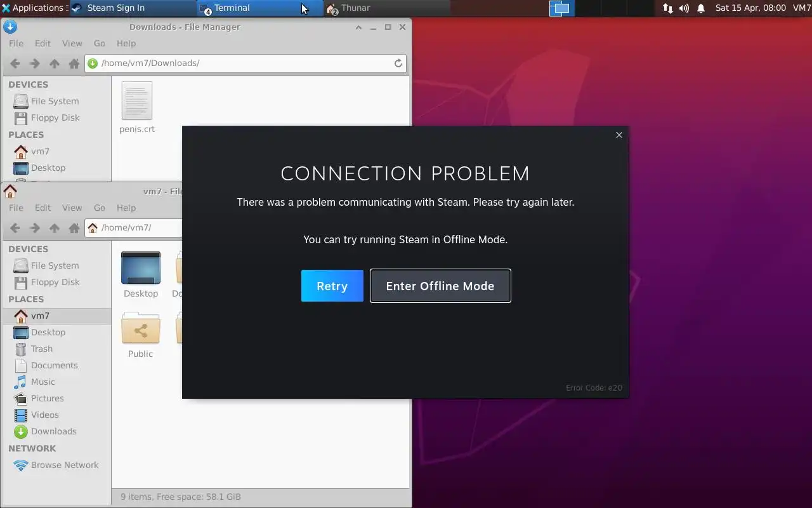Screen dimensions: 812x508
Task: Switch to Terminal taskbar item
Action: pos(259,8)
